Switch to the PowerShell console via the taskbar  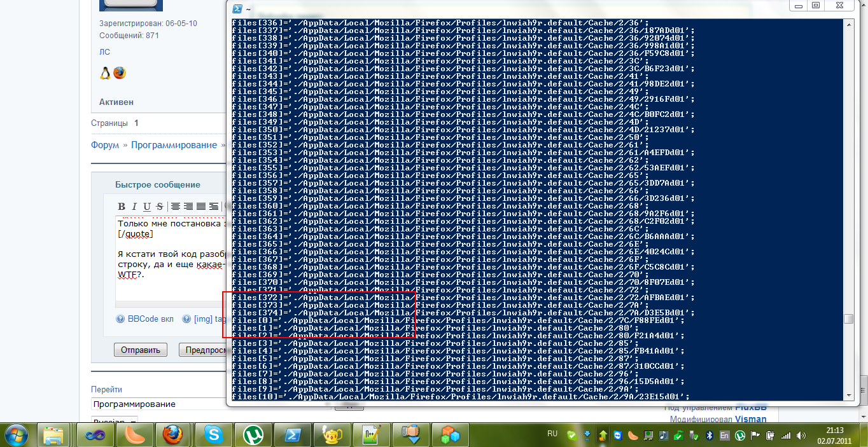[293, 436]
